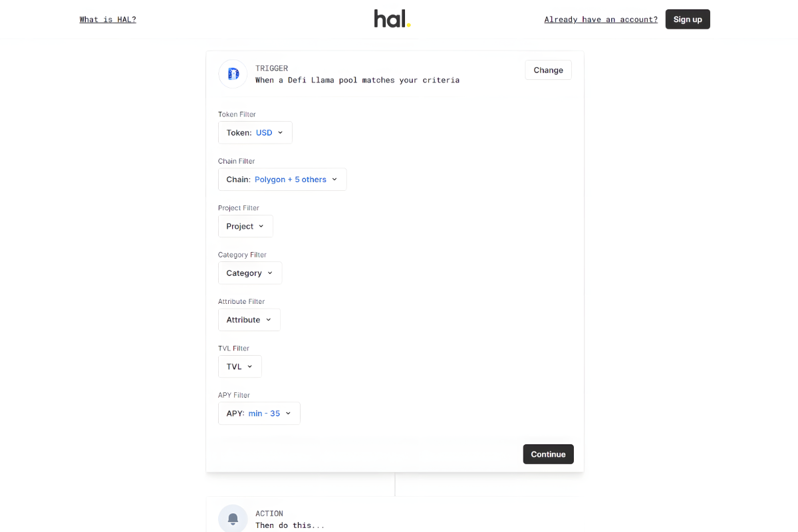Open the Project filter dropdown
Viewport: 798px width, 532px height.
pyautogui.click(x=245, y=226)
